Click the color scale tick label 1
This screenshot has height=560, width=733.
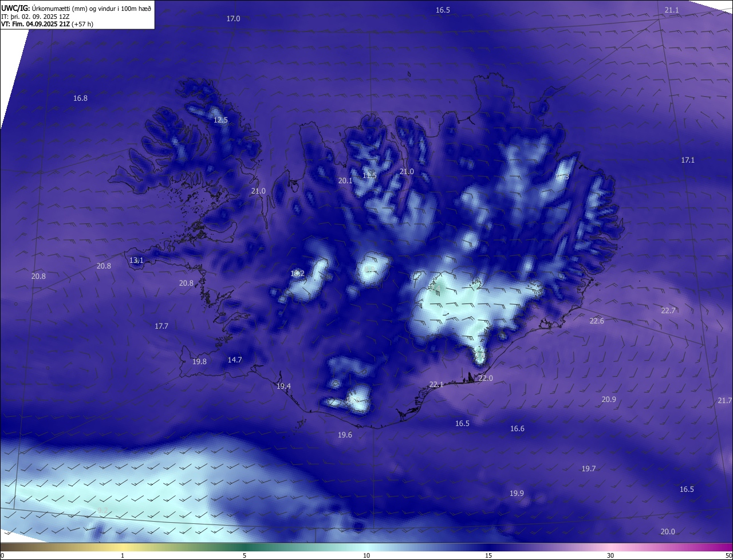tap(123, 555)
